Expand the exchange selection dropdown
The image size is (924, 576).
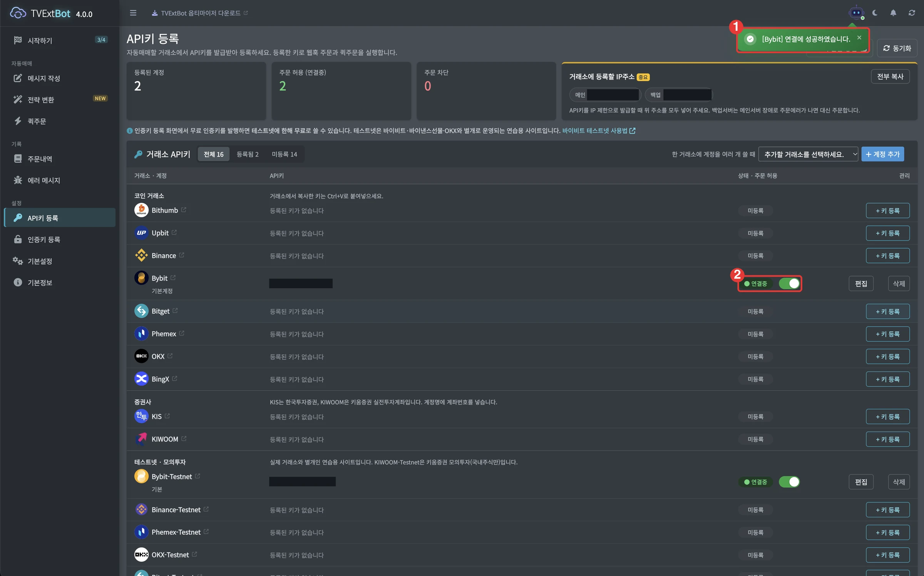[808, 154]
